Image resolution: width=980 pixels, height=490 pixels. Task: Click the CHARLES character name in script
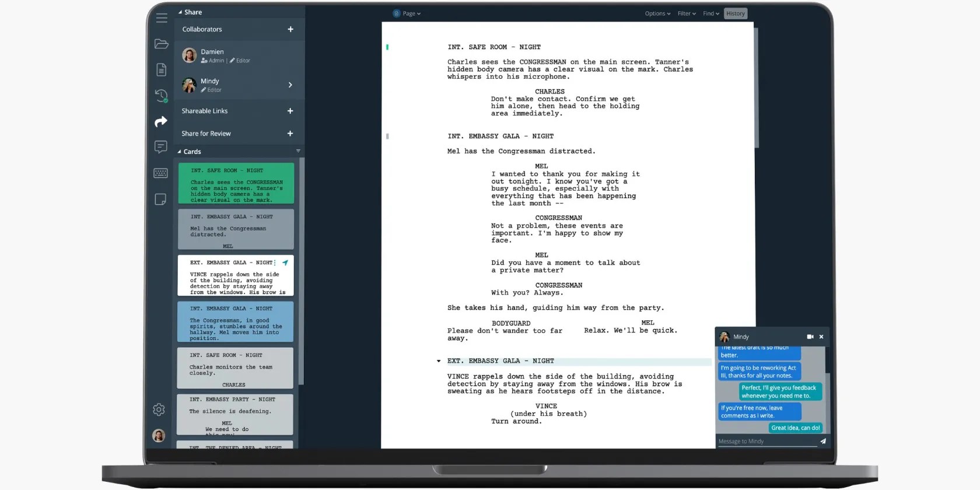click(549, 92)
